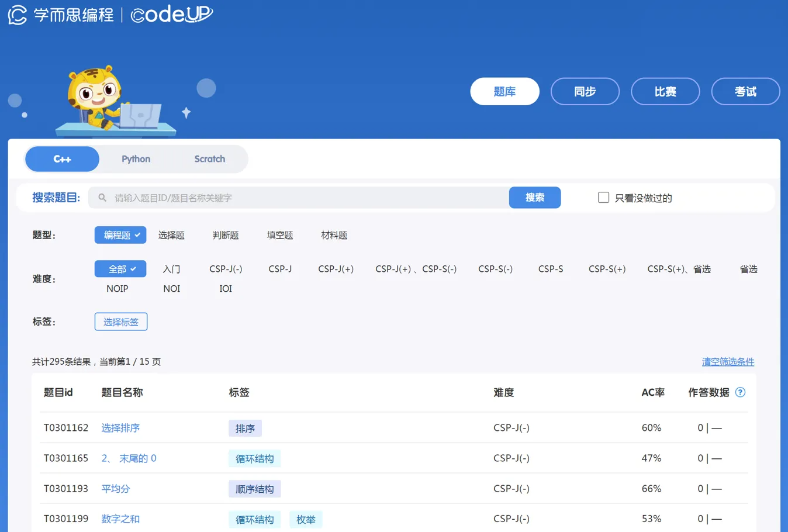The height and width of the screenshot is (532, 788).
Task: Open the 比赛 contest section
Action: point(665,92)
